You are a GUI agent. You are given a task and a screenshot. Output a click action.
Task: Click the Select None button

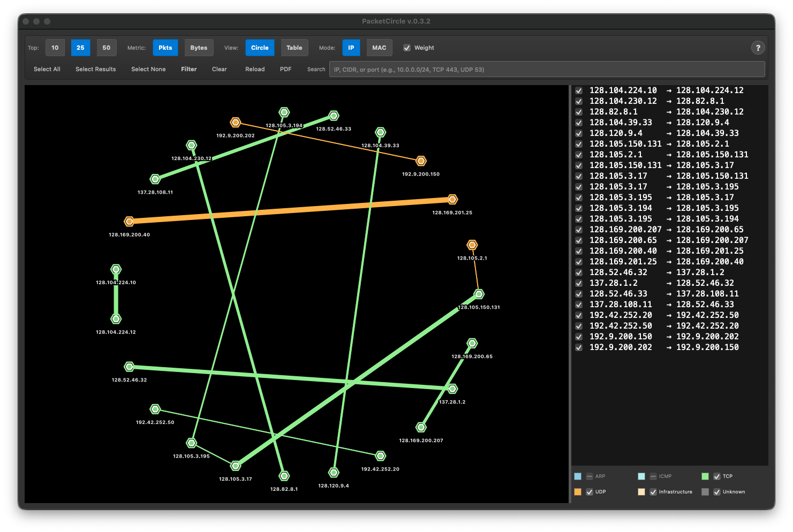click(x=148, y=69)
